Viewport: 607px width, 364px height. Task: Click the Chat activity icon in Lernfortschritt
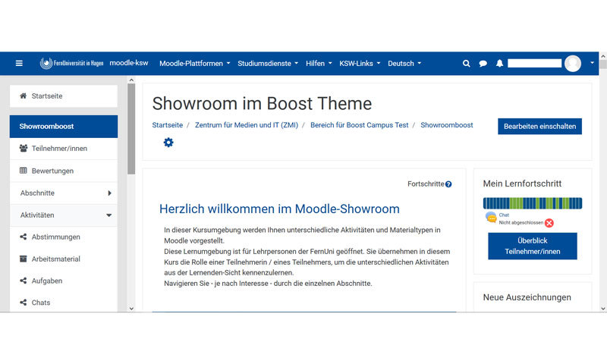click(x=491, y=218)
